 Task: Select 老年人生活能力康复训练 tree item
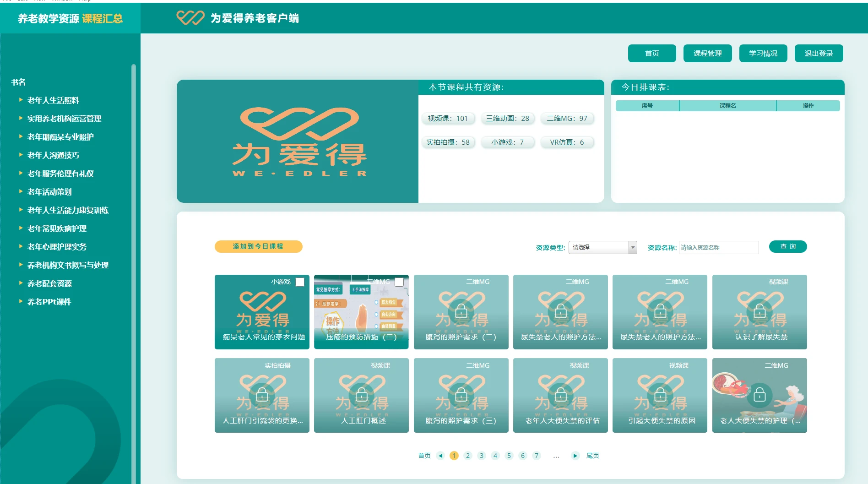click(x=68, y=210)
